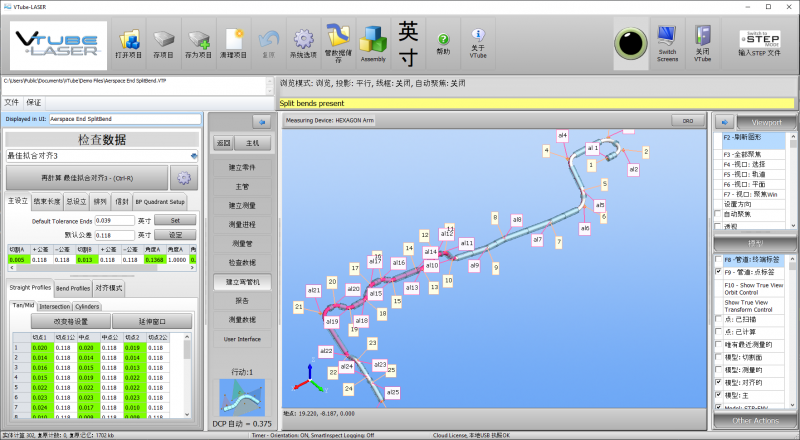The height and width of the screenshot is (440, 800).
Task: Click the 存为项目 save project as icon
Action: click(x=198, y=40)
